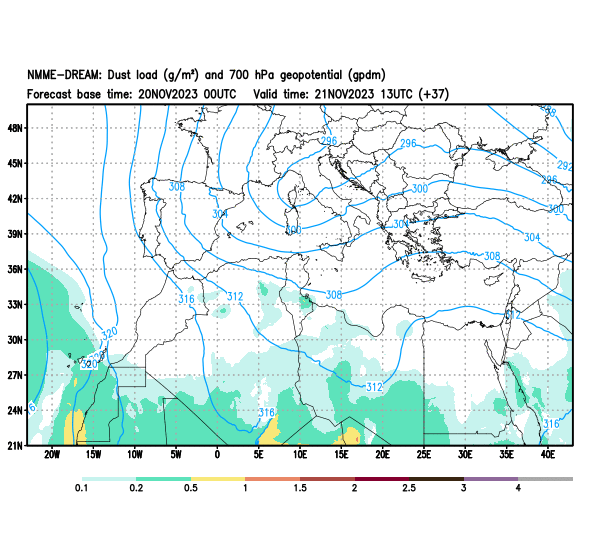
Task: Click the yellow 0.5–1 legend color
Action: [x=218, y=479]
